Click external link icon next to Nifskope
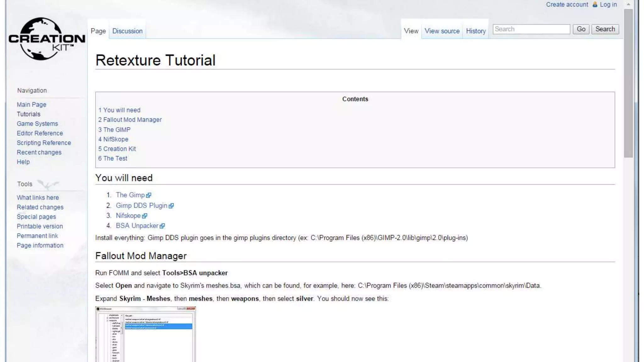Screen dimensions: 644x362 point(144,216)
